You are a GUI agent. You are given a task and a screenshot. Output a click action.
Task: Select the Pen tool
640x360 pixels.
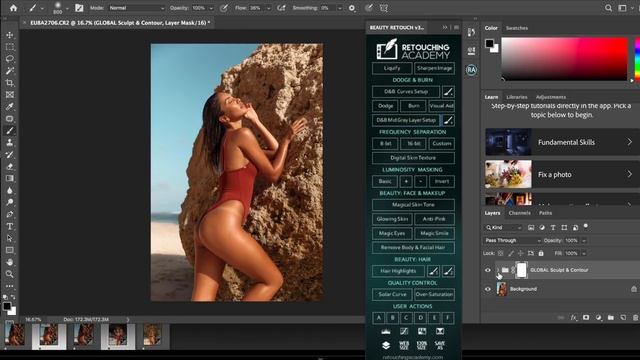10,214
